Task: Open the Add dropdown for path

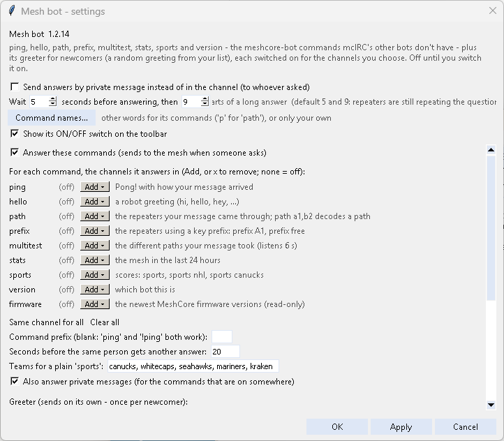Action: (x=94, y=216)
